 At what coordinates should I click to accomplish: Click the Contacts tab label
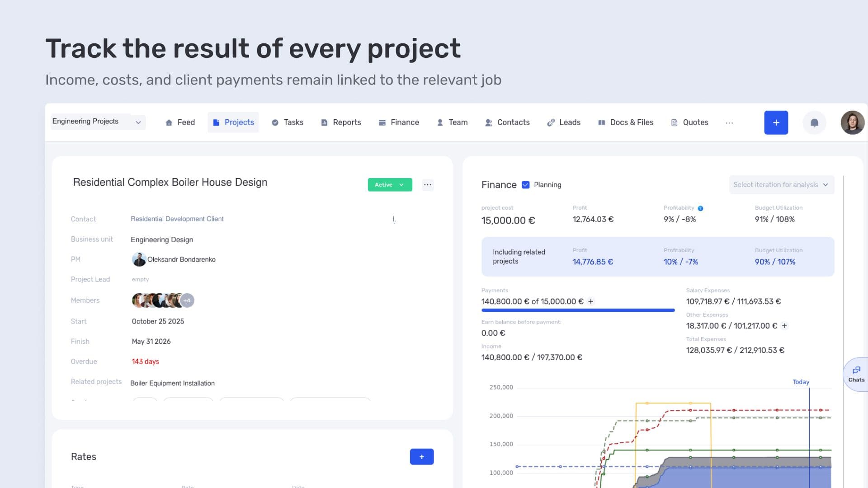(513, 122)
